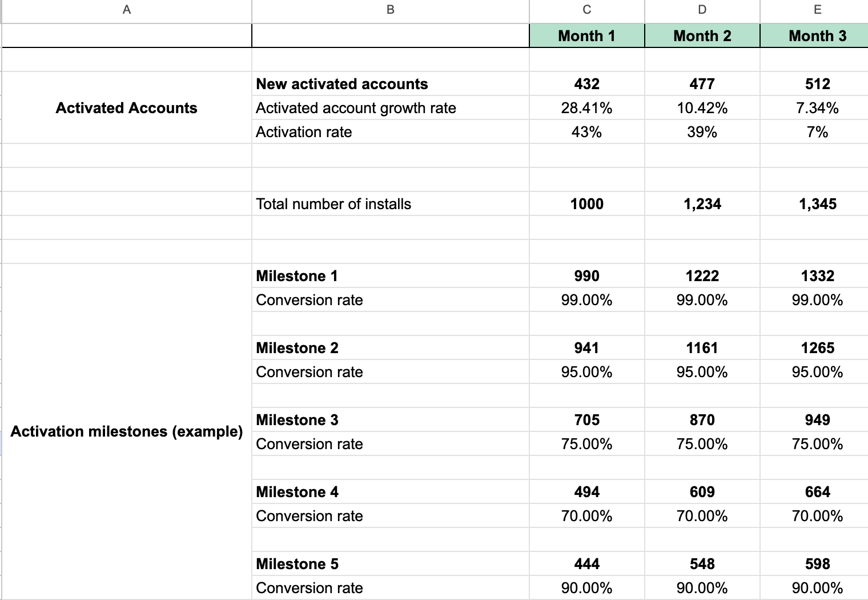The width and height of the screenshot is (868, 600).
Task: Click Milestone 4 Month 1 value 494
Action: pyautogui.click(x=586, y=492)
